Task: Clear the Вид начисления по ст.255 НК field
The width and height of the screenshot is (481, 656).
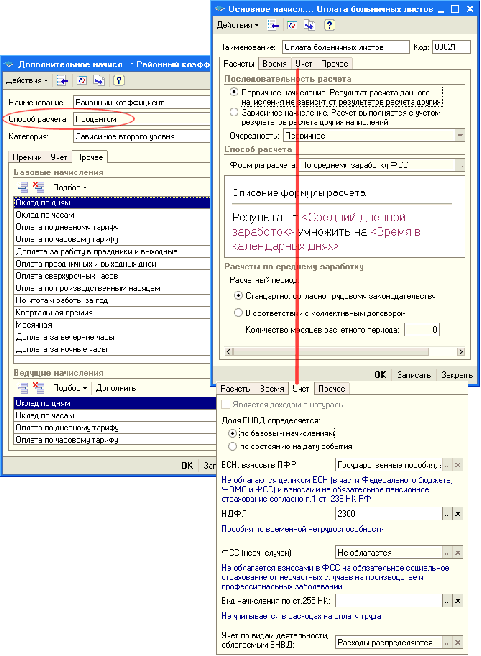Action: (x=458, y=601)
